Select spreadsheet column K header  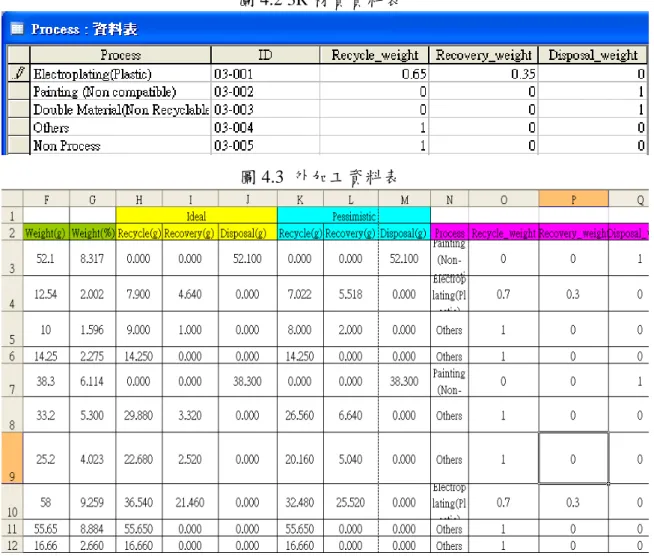(x=300, y=199)
